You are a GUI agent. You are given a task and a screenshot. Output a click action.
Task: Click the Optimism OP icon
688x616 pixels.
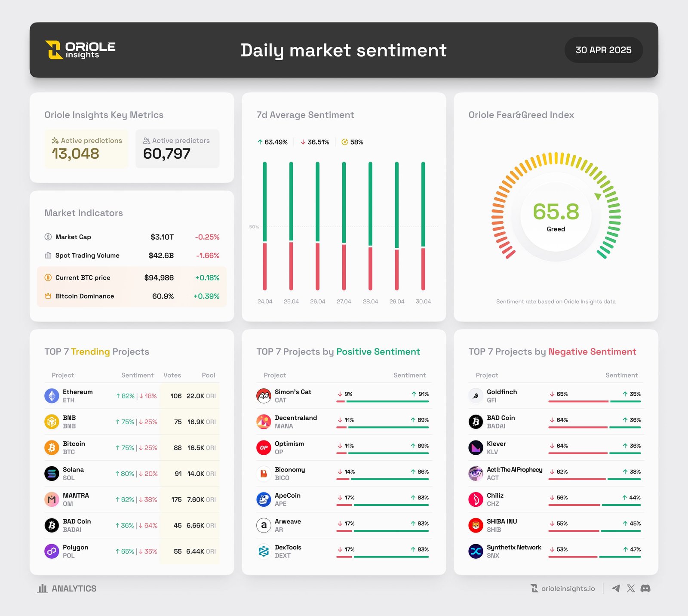pos(264,447)
